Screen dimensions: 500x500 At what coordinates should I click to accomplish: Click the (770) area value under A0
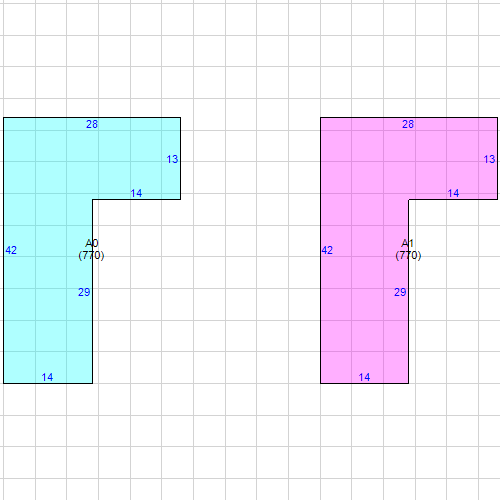click(x=91, y=255)
